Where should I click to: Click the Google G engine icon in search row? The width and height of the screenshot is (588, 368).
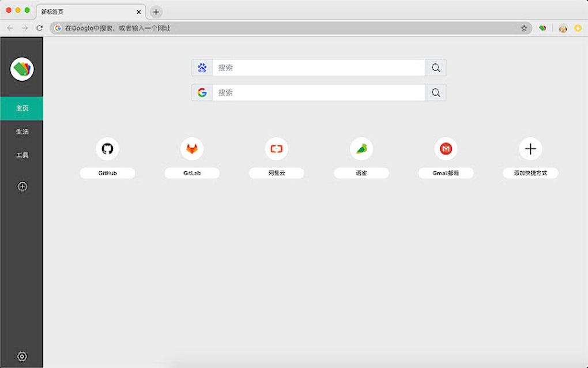pyautogui.click(x=202, y=93)
